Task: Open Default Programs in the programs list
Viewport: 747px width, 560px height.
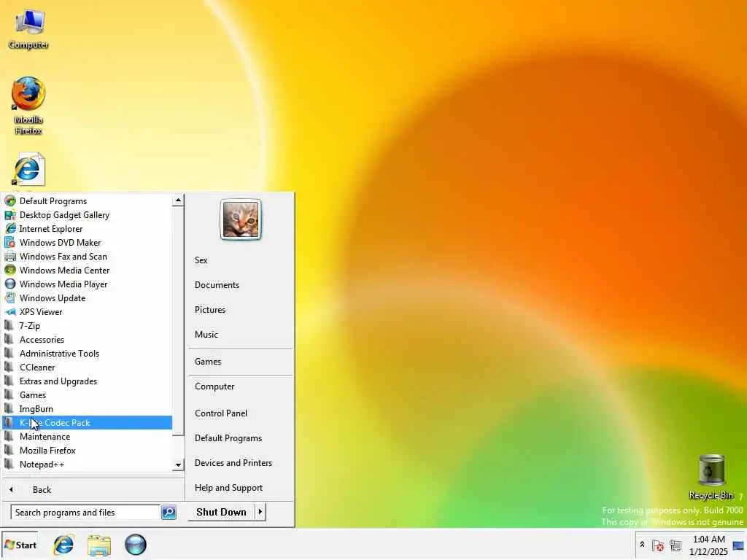Action: (88, 201)
